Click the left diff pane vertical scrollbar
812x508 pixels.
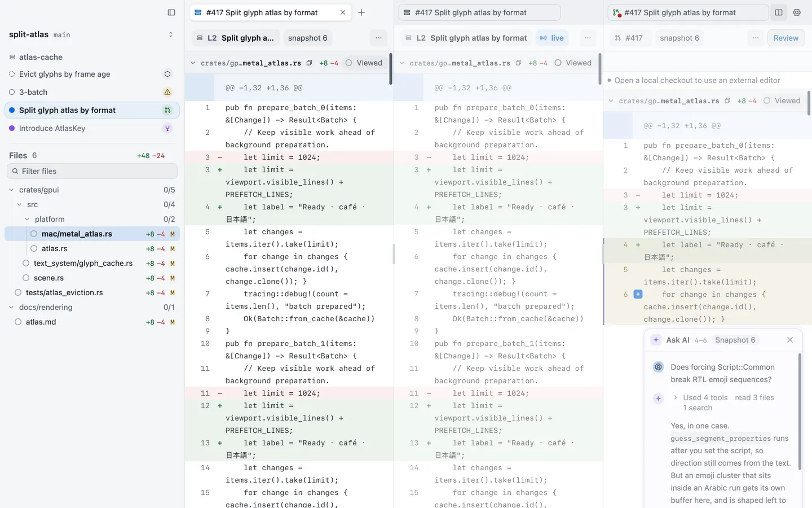pyautogui.click(x=391, y=69)
